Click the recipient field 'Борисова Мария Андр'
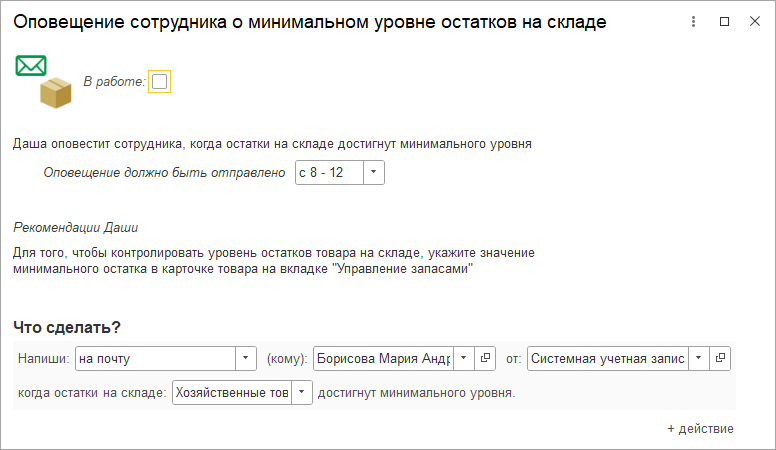776x450 pixels. pos(384,358)
